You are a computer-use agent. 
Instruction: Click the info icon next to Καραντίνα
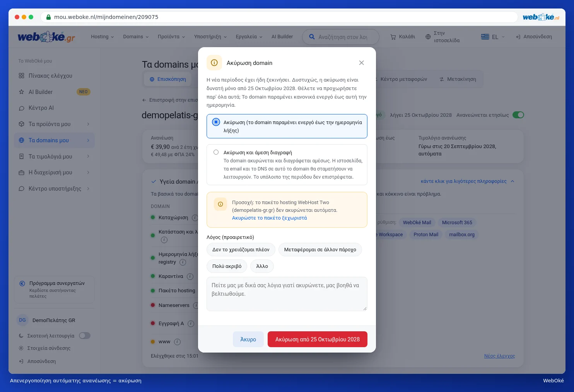tap(190, 276)
